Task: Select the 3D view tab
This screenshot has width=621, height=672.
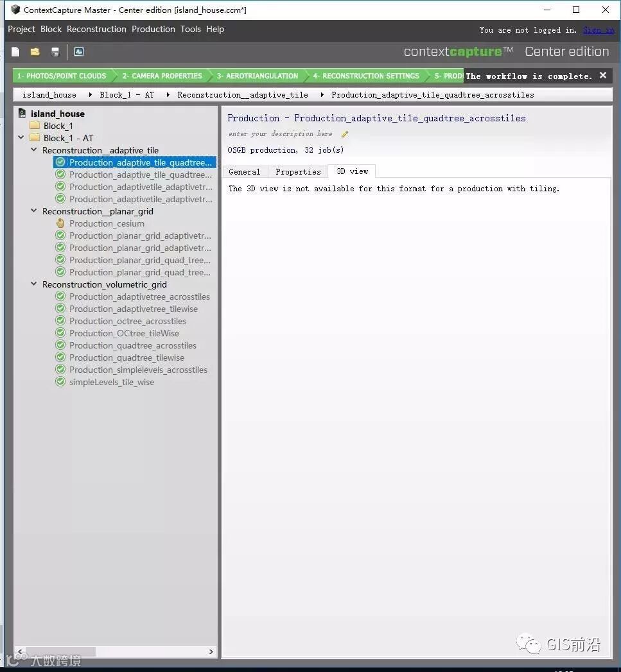Action: (x=352, y=171)
